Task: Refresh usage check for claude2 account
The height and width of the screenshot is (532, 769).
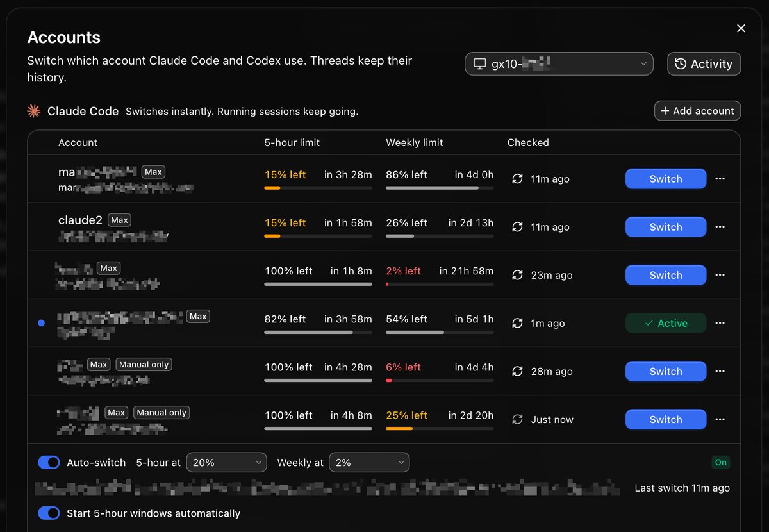Action: click(517, 227)
